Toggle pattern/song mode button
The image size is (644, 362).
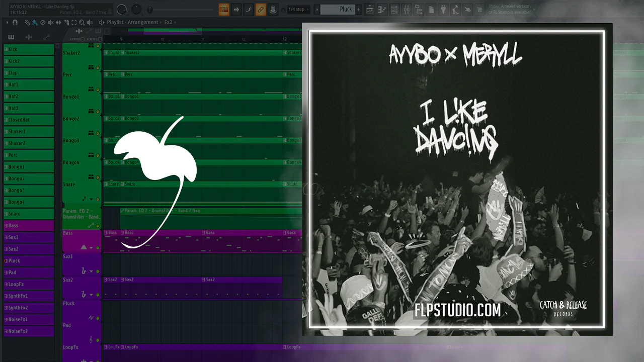point(224,9)
